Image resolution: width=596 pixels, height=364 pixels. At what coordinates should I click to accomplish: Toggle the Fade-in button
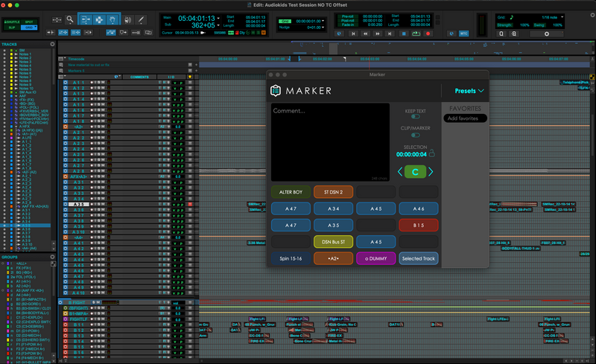click(x=348, y=25)
